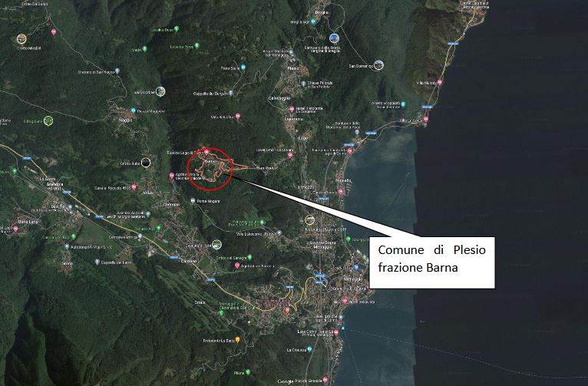The width and height of the screenshot is (588, 386).
Task: Click the Comune di Plesio frazione Barna callout
Action: coord(432,262)
